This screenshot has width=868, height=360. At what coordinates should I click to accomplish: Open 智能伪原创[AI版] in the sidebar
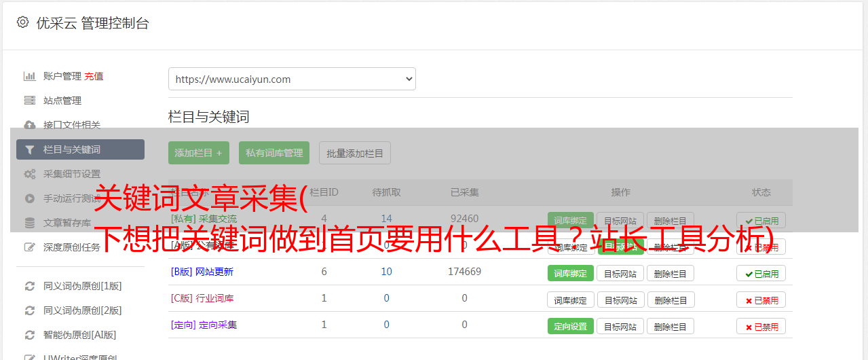pos(79,335)
